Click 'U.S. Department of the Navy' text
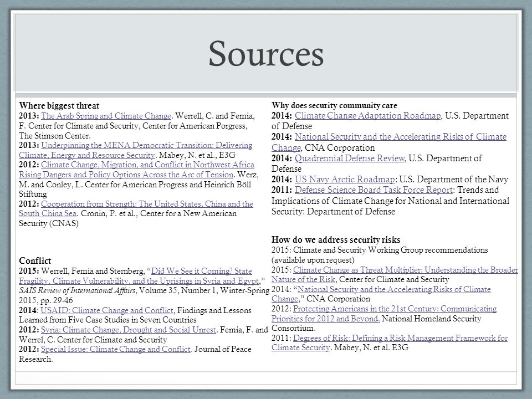 [x=454, y=179]
